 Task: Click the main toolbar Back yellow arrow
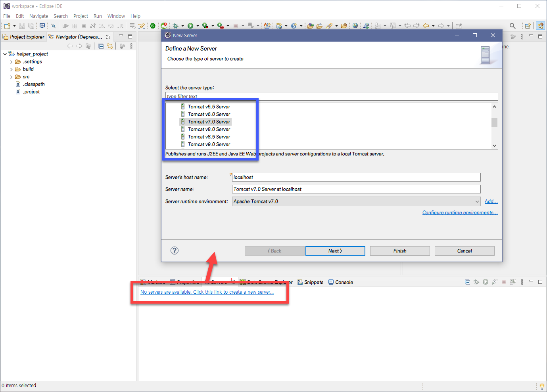click(426, 26)
